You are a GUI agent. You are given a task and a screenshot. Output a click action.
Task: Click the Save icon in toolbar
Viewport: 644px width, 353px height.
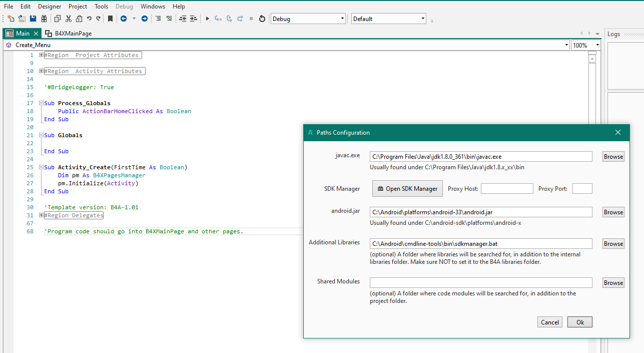pyautogui.click(x=33, y=19)
